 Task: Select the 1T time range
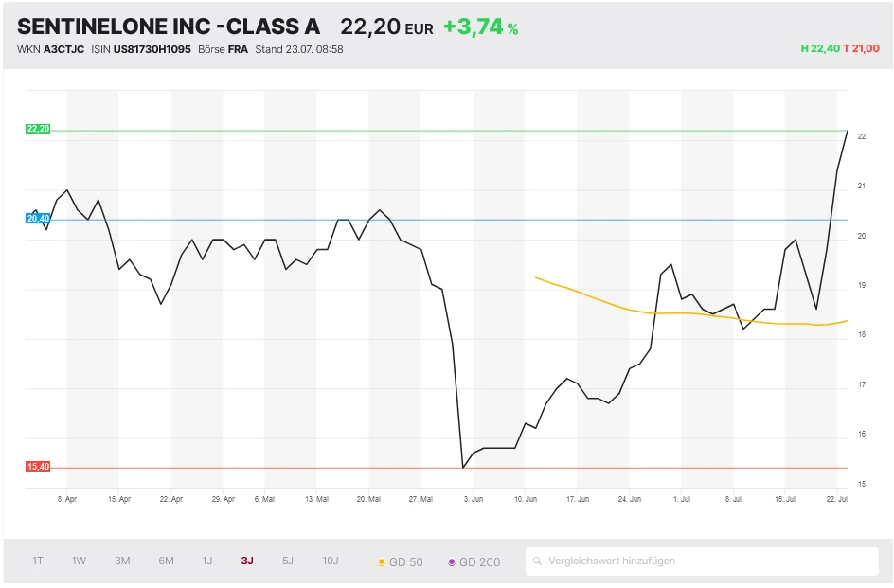(38, 561)
